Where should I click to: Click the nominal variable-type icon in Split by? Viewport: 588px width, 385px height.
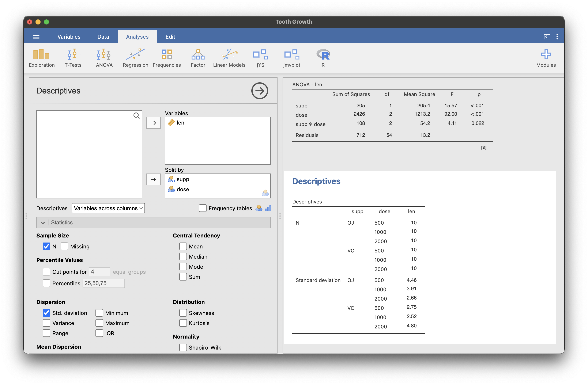(x=265, y=193)
